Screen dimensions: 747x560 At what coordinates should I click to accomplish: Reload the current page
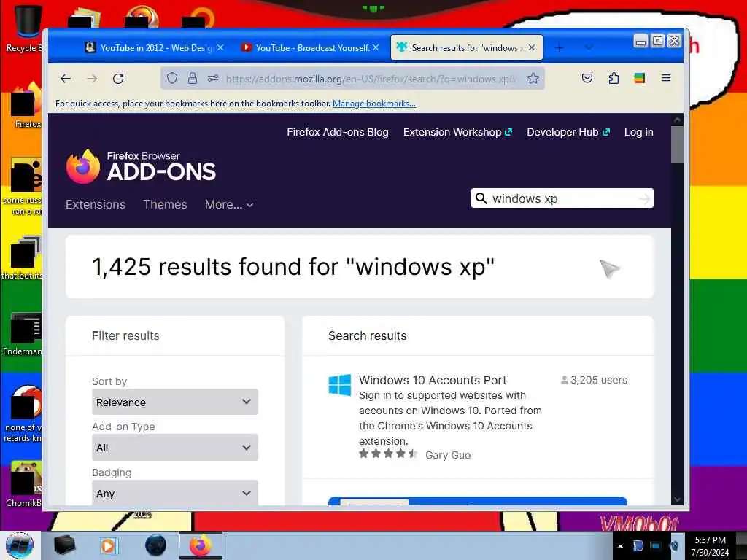click(x=118, y=79)
